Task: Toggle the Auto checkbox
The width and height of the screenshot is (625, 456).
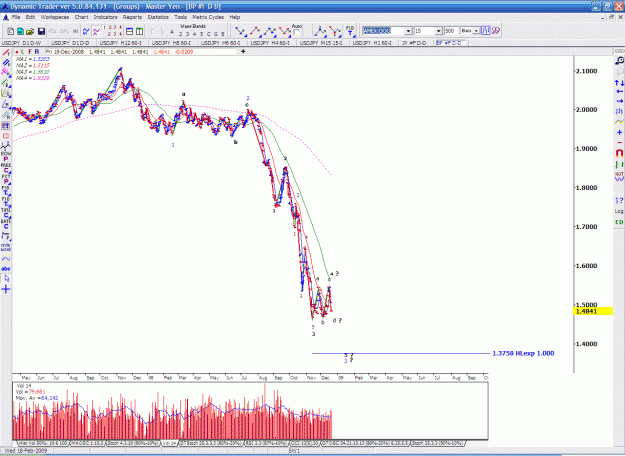Action: tap(297, 33)
